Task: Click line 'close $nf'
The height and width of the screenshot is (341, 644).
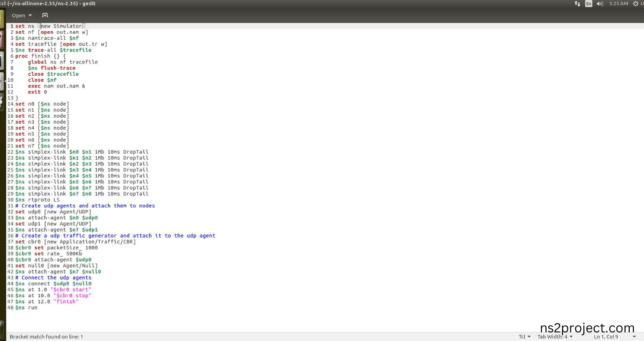Action: [x=42, y=80]
